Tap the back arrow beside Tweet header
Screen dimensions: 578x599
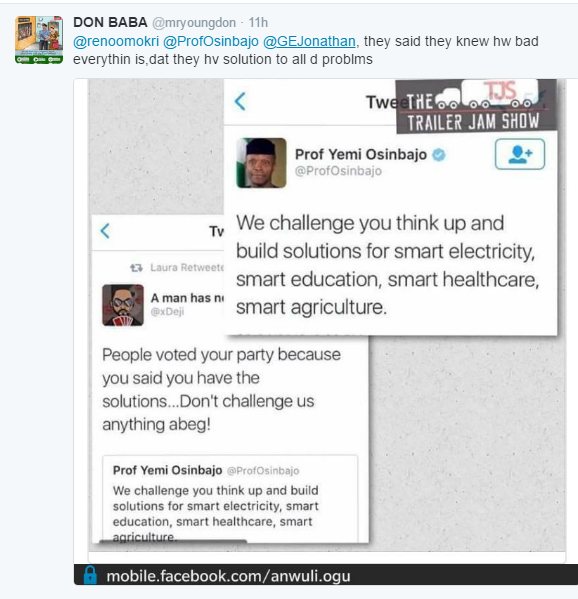240,101
